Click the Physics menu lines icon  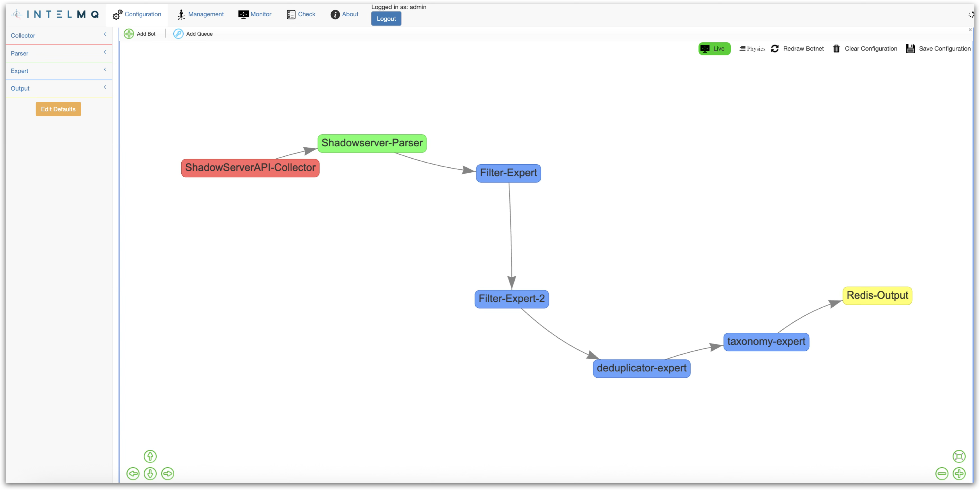pyautogui.click(x=742, y=48)
